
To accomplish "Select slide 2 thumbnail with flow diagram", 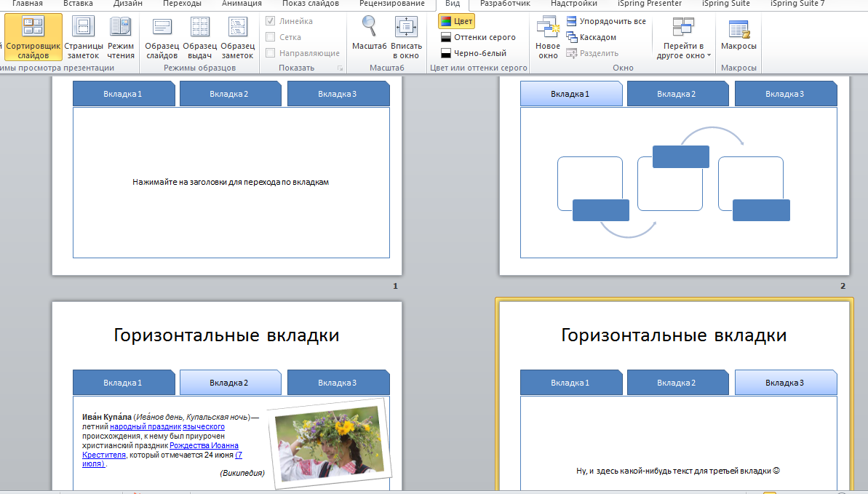I will 674,175.
